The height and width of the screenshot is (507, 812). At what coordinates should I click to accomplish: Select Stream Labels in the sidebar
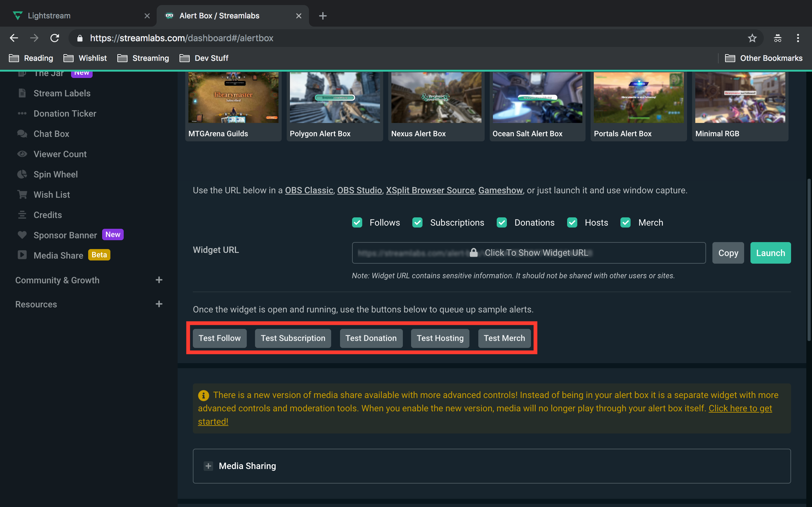(x=62, y=93)
